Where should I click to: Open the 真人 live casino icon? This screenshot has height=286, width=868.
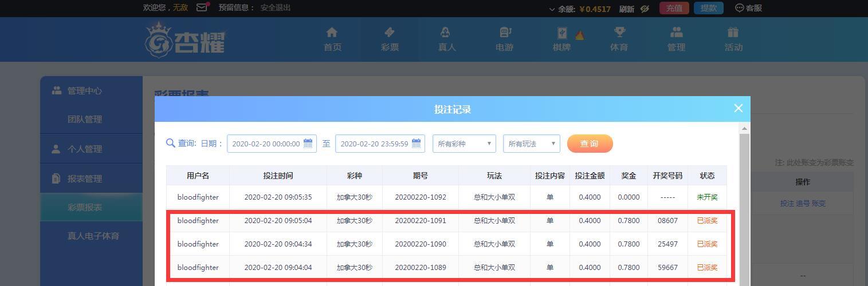coord(446,33)
